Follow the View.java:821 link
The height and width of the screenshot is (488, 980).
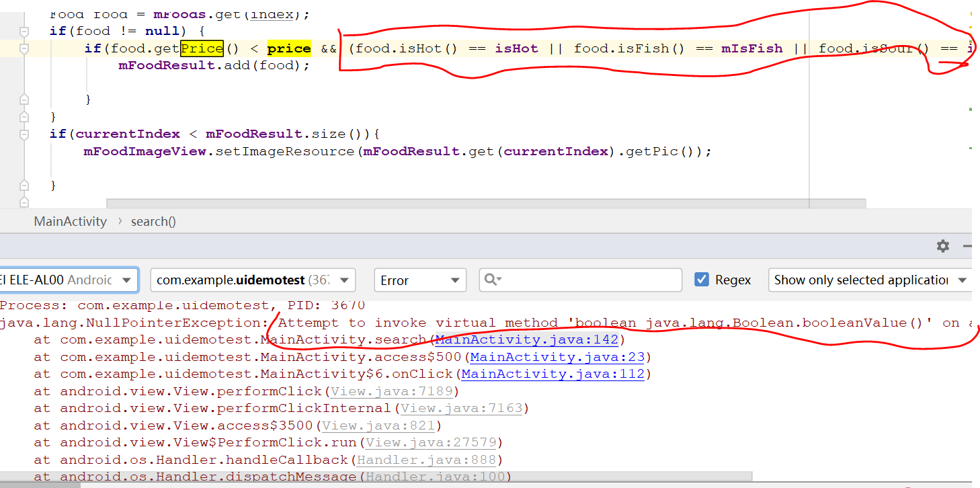pyautogui.click(x=378, y=425)
